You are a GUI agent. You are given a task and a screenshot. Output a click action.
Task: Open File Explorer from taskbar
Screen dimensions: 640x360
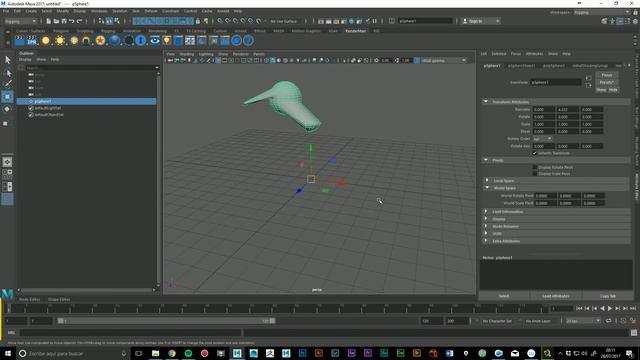pyautogui.click(x=156, y=353)
